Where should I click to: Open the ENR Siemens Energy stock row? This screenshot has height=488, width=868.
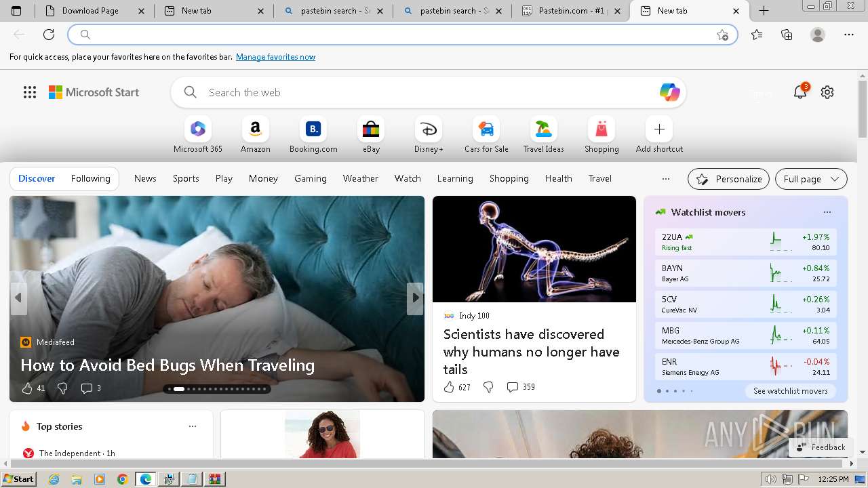coord(746,367)
